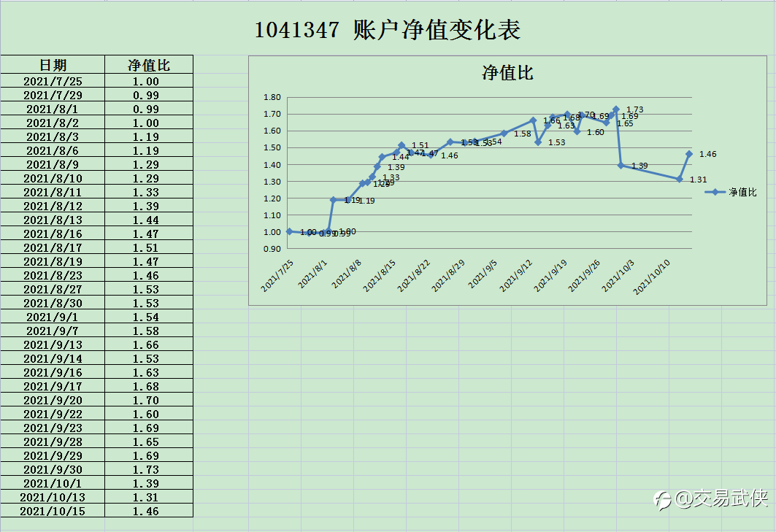Click value 1.54 in the 2021/9/1 row
The height and width of the screenshot is (532, 776).
pyautogui.click(x=148, y=317)
